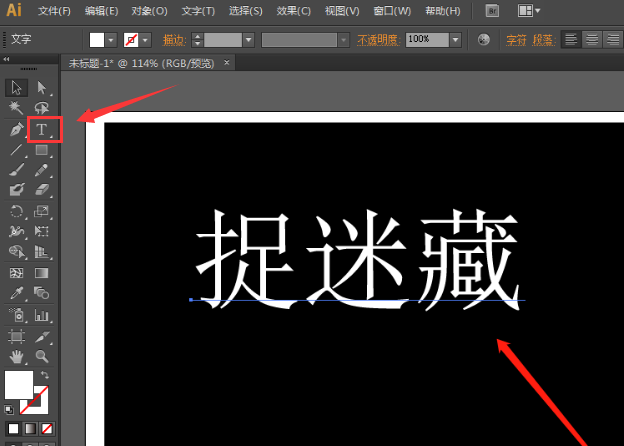Select the Type tool
The height and width of the screenshot is (446, 624).
pos(42,129)
